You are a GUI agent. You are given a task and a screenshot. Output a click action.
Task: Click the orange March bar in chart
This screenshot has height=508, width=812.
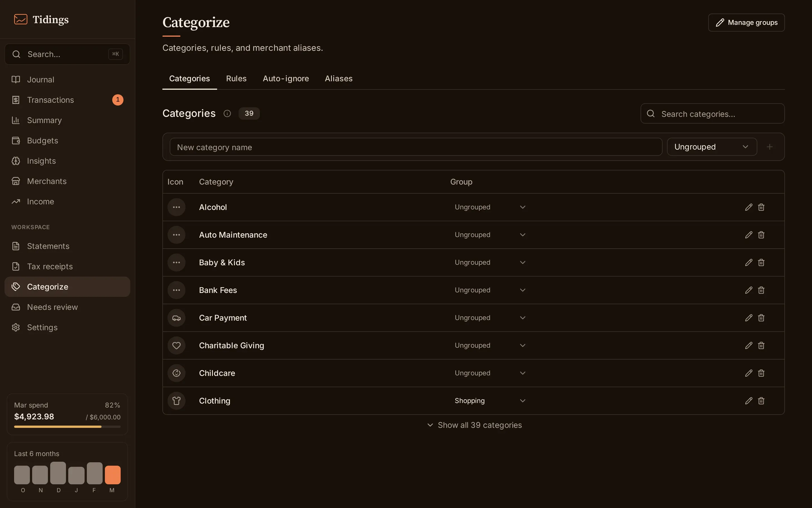click(112, 475)
